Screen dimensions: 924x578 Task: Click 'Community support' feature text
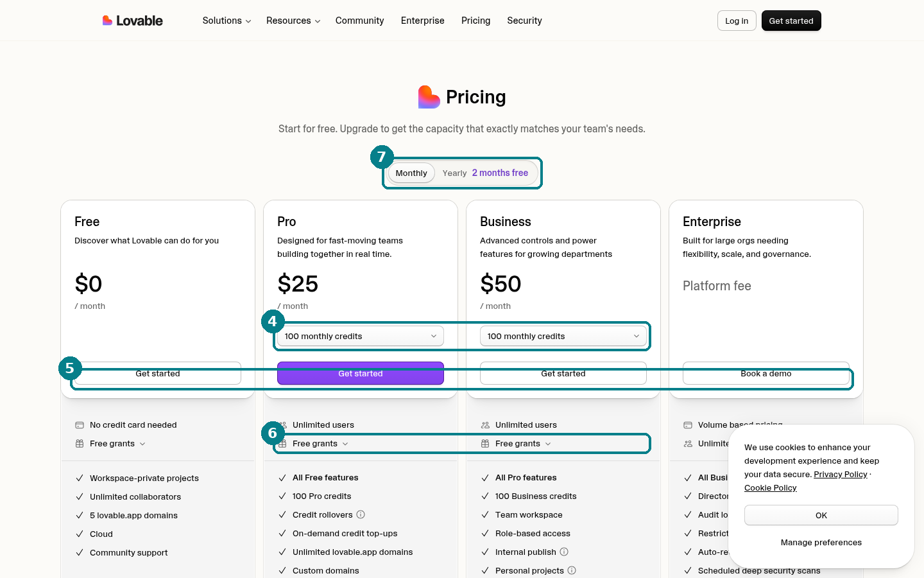pyautogui.click(x=129, y=552)
